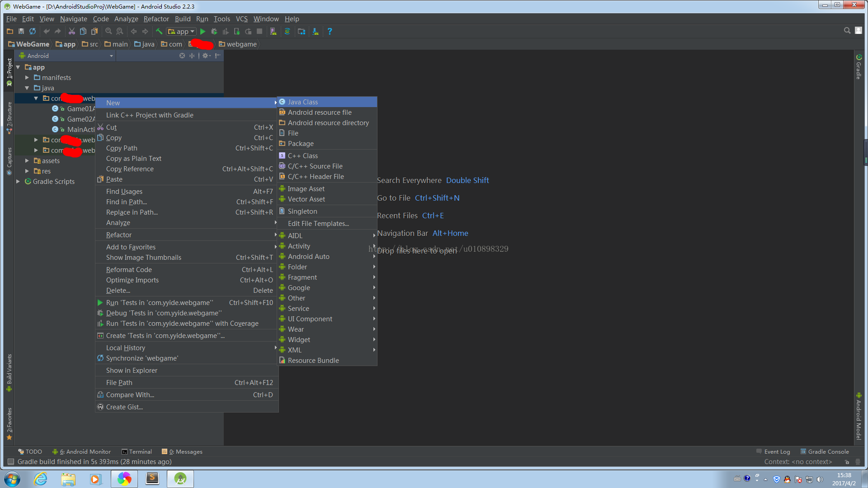
Task: Click the Save All toolbar icon
Action: pyautogui.click(x=21, y=31)
